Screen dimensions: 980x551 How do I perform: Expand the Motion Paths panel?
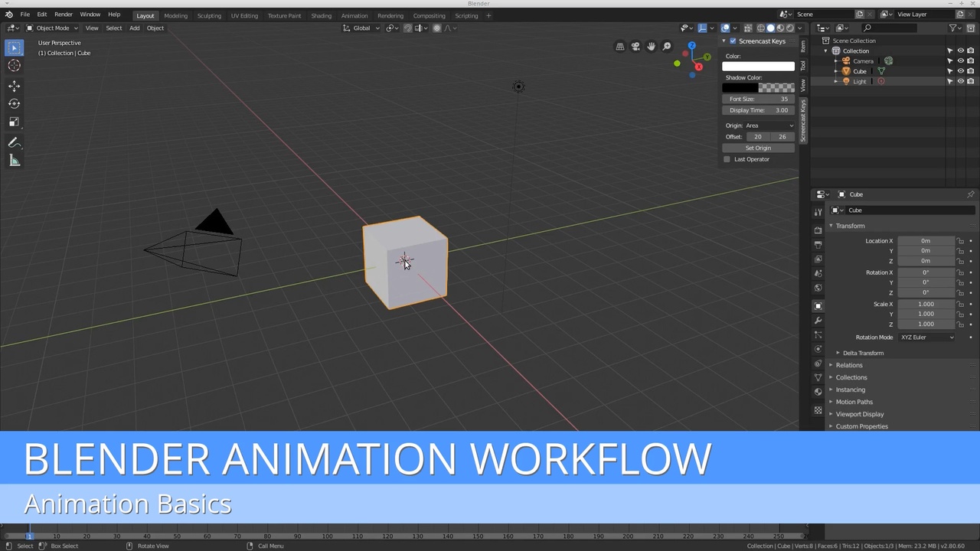click(854, 402)
